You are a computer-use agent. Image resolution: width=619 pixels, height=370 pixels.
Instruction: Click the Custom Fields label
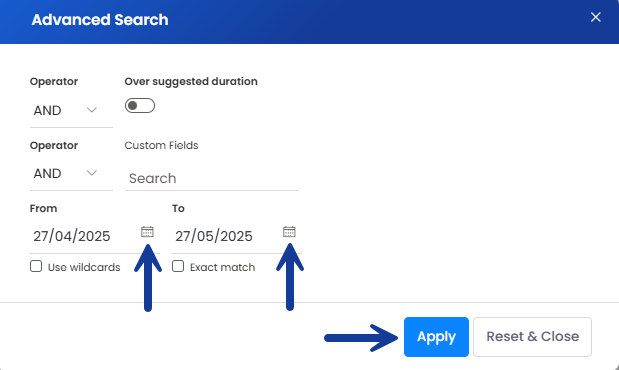tap(161, 145)
